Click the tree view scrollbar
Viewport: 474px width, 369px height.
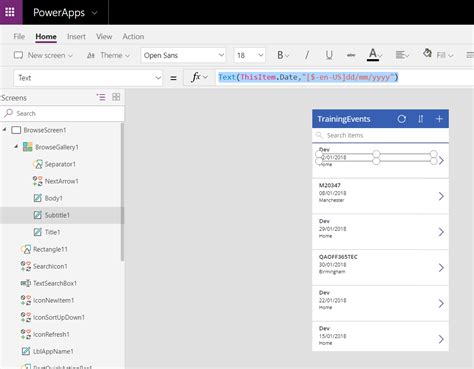tap(122, 192)
